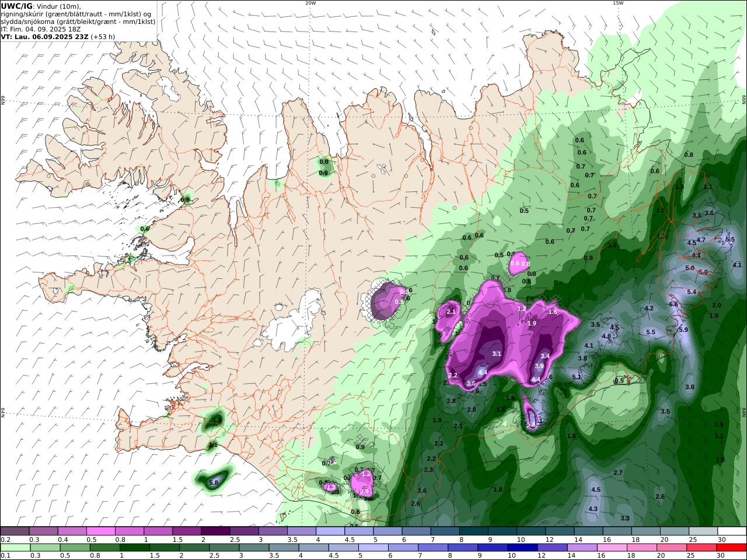Click the '5.1' precipitation value on the map
This screenshot has height=560, width=747.
pos(577,377)
